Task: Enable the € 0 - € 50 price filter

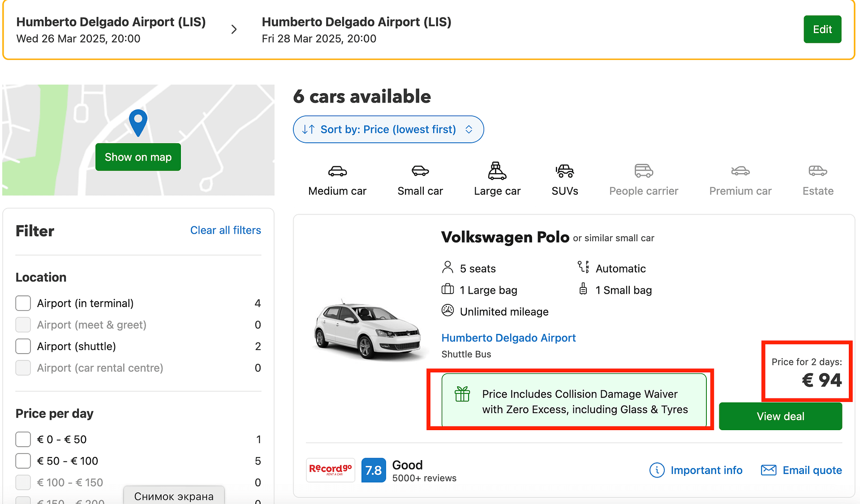Action: point(23,439)
